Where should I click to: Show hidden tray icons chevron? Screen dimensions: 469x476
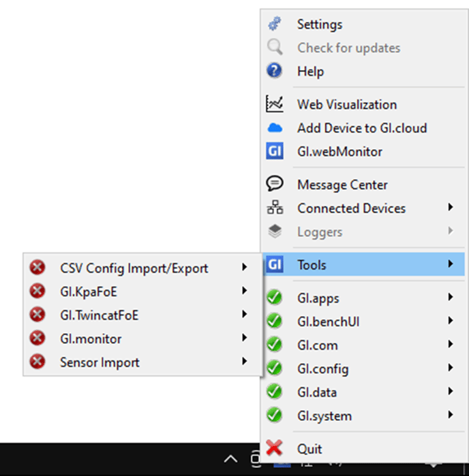(230, 459)
